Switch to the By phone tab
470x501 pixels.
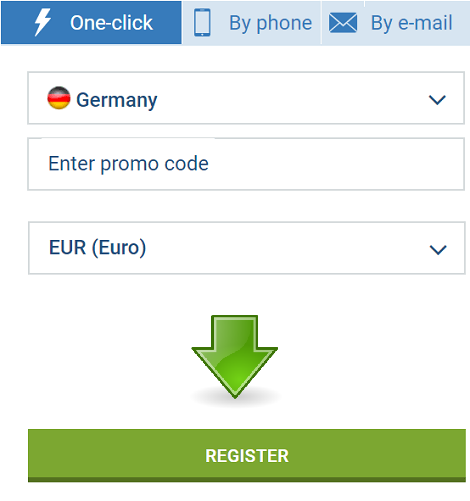(x=252, y=23)
